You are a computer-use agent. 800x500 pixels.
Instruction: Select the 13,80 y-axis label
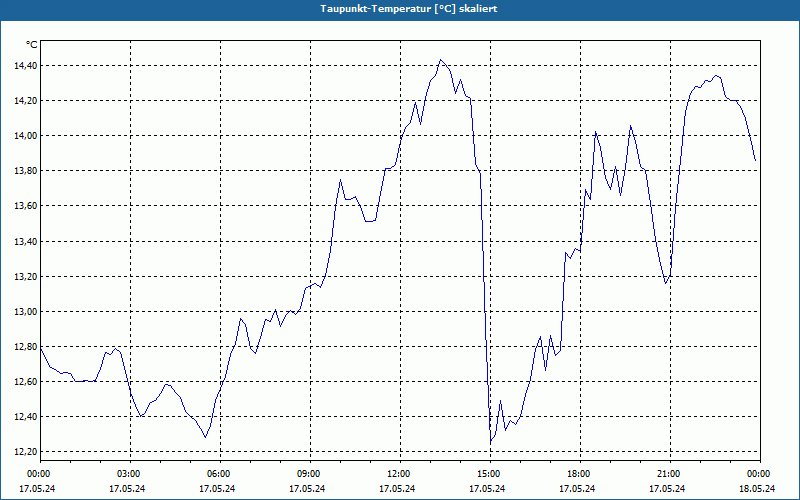point(24,171)
